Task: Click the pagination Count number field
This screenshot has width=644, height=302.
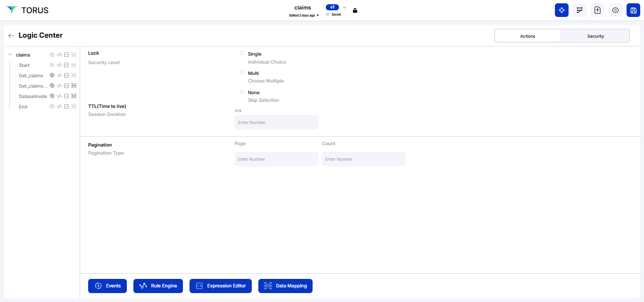Action: coord(363,159)
